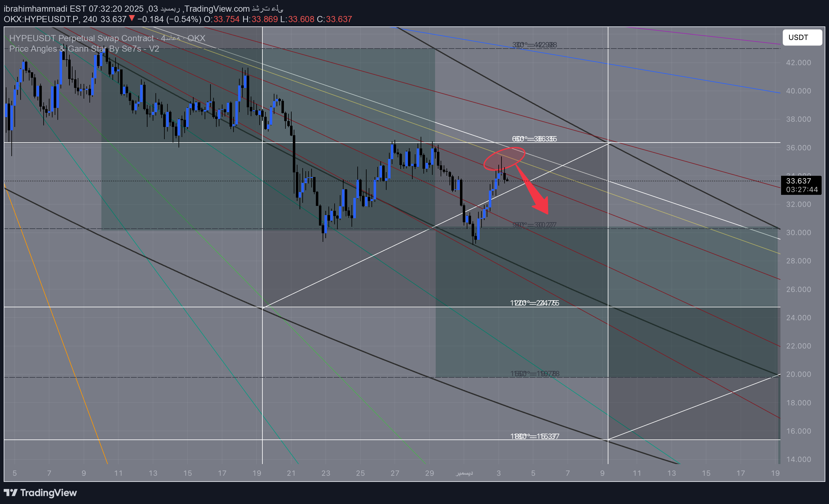
Task: Select the Price Angles & Gann Star indicator title
Action: tap(84, 49)
